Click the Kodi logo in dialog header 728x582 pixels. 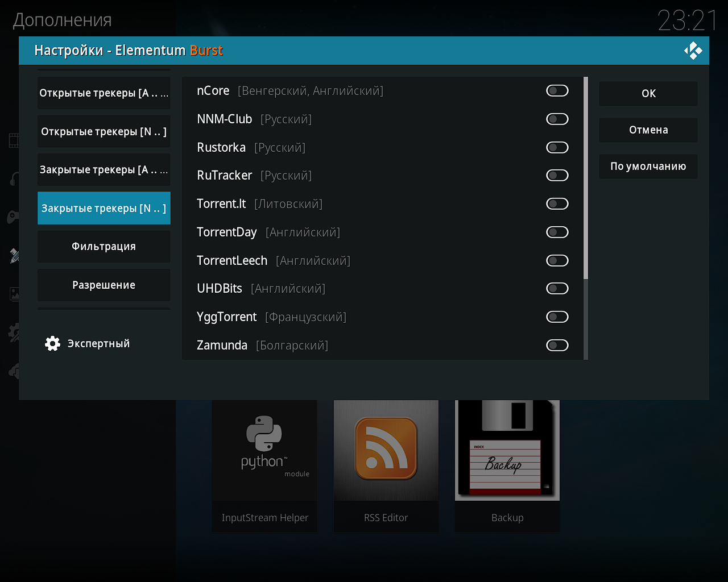tap(693, 51)
